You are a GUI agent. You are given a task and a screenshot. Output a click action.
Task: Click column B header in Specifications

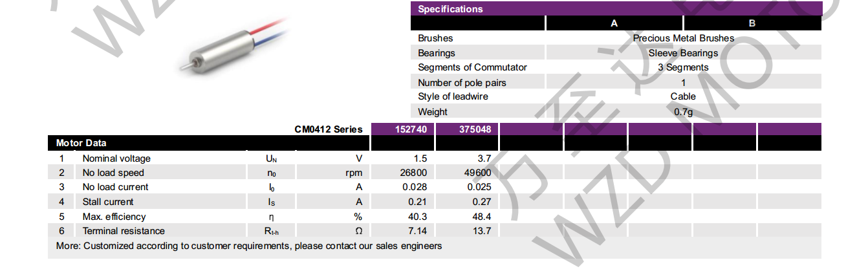click(x=752, y=23)
